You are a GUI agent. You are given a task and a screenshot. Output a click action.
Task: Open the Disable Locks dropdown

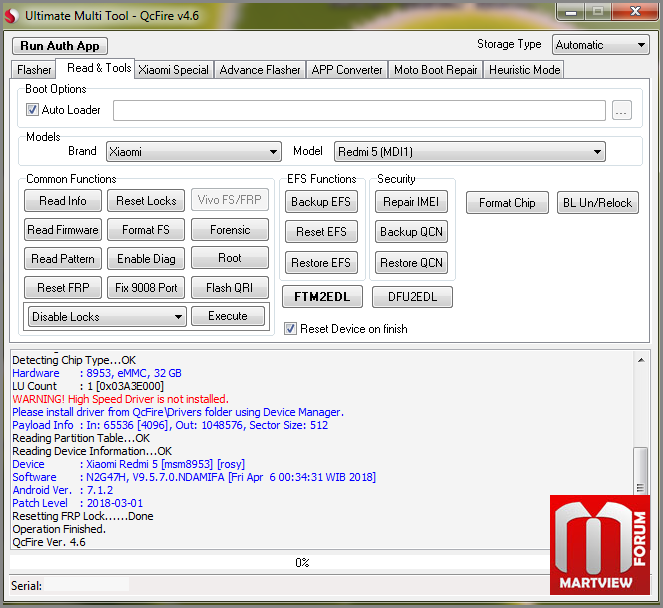pos(107,316)
